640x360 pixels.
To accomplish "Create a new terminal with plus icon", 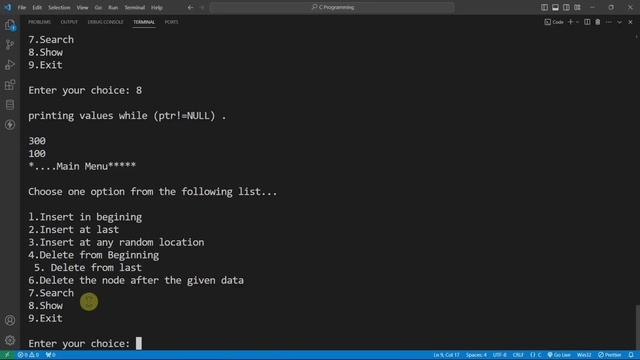I will pyautogui.click(x=570, y=22).
